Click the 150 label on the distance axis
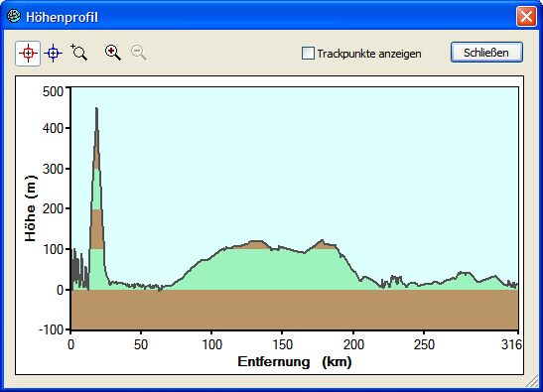Image resolution: width=543 pixels, height=392 pixels. tap(282, 344)
